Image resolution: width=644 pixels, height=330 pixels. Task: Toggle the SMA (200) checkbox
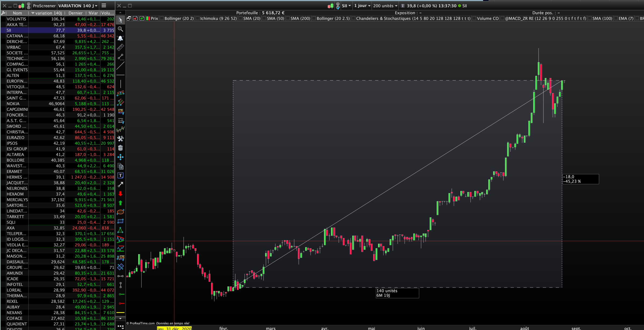coord(288,18)
